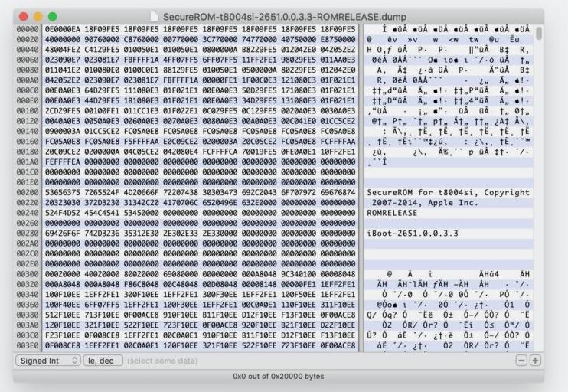
Task: Click ASCII text 'SecureROM for t8004si, Copyright'
Action: pyautogui.click(x=448, y=192)
